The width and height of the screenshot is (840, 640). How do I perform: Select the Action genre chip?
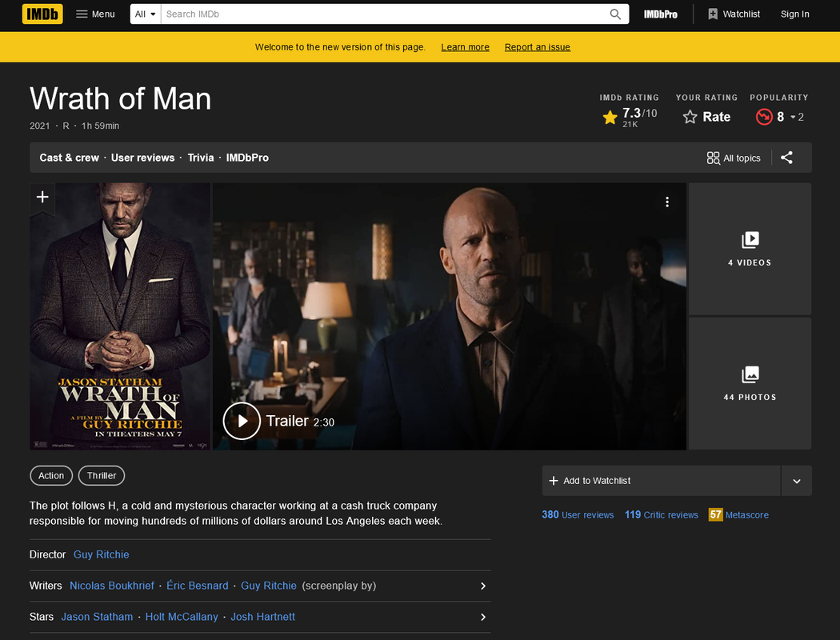coord(51,475)
